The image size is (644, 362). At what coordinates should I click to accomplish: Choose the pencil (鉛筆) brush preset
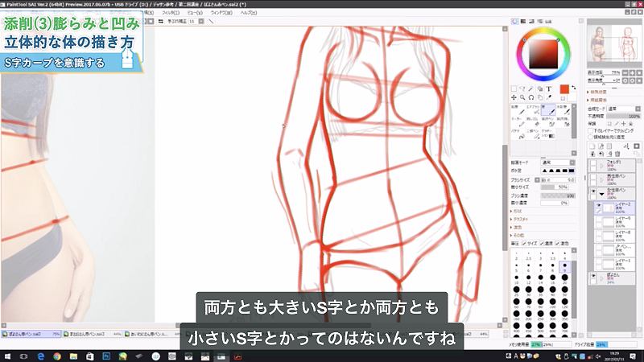point(518,110)
